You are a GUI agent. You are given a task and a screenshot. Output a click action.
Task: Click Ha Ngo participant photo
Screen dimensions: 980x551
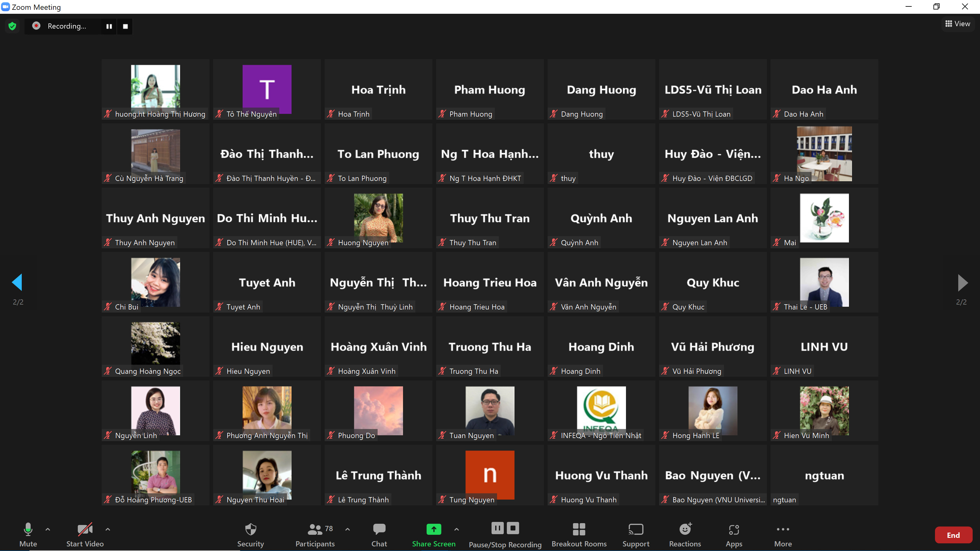tap(824, 153)
